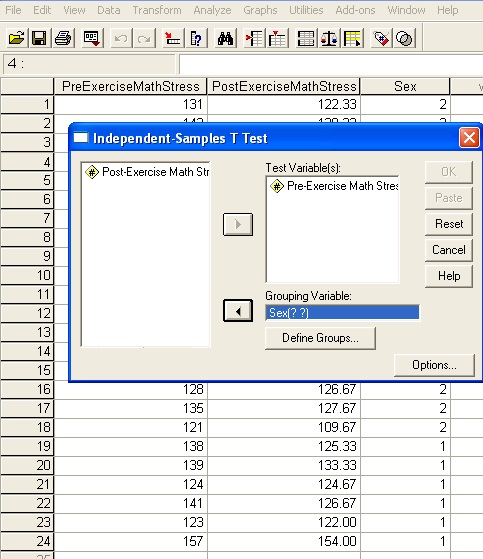Viewport: 483px width, 559px height.
Task: Click the Help button in T Test dialog
Action: point(449,276)
